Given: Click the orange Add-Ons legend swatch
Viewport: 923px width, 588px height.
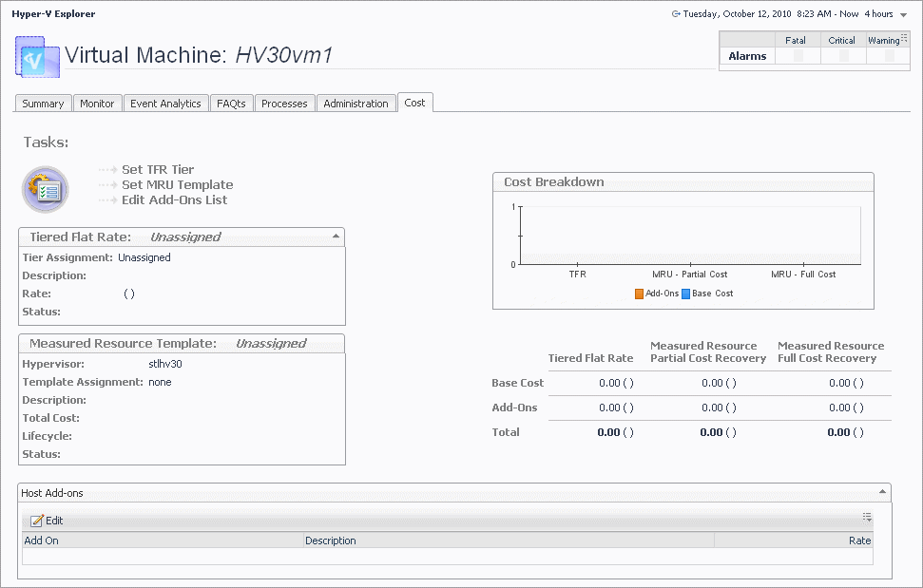Looking at the screenshot, I should click(x=639, y=294).
